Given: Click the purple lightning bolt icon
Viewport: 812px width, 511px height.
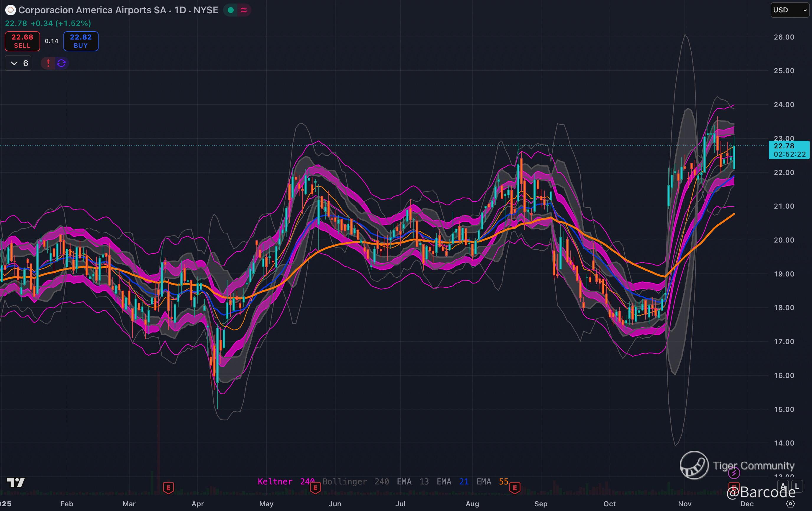Looking at the screenshot, I should click(734, 473).
